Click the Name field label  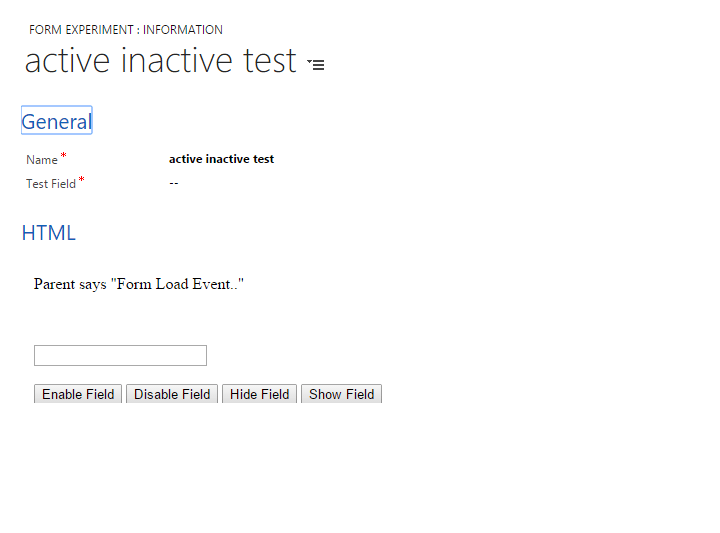tap(42, 160)
